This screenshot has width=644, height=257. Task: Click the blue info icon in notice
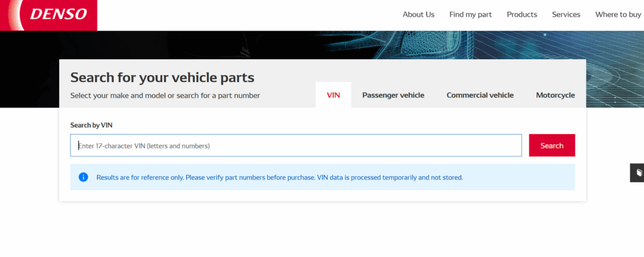pyautogui.click(x=83, y=177)
